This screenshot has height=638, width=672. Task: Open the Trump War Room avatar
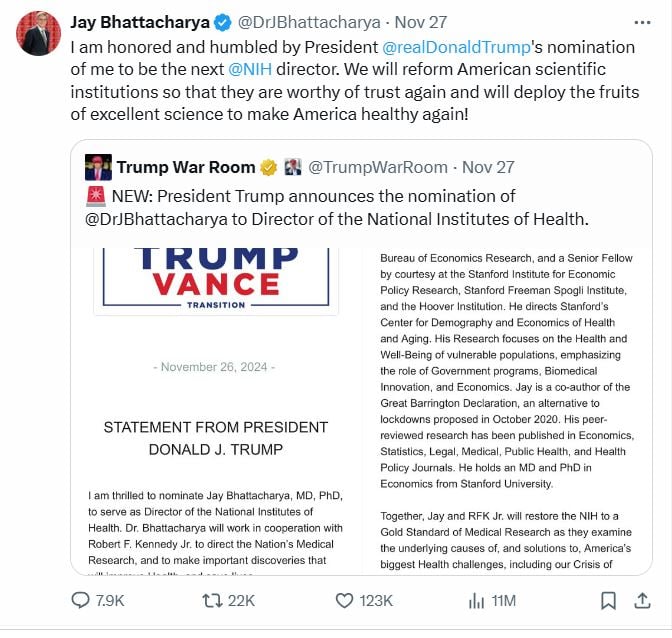point(98,167)
